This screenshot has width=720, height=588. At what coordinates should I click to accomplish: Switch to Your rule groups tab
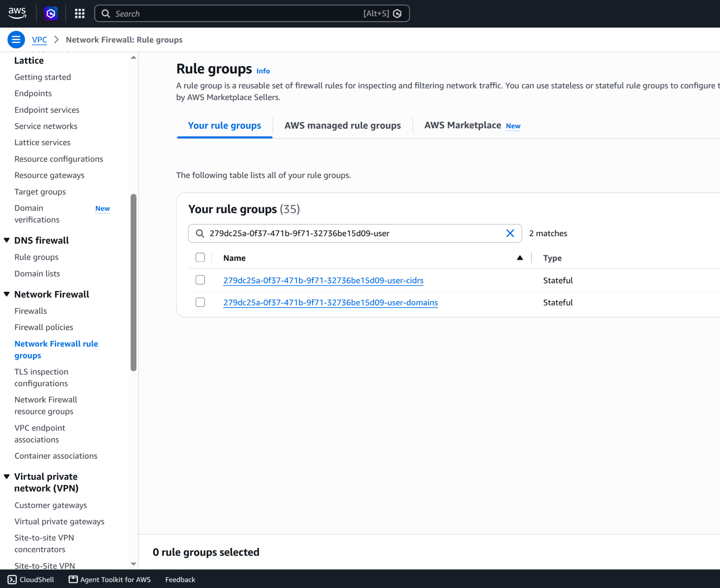(225, 125)
